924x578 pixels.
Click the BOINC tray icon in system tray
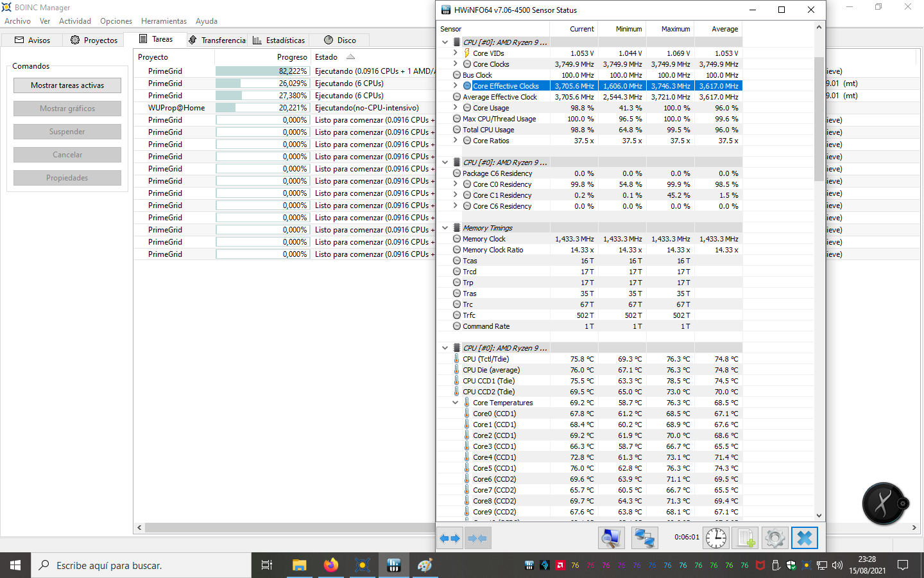click(x=807, y=565)
